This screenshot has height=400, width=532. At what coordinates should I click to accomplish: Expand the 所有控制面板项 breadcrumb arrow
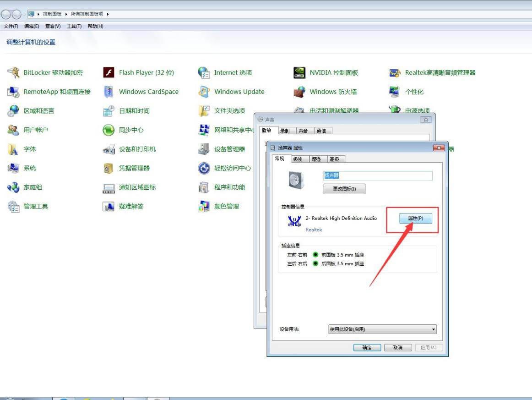(x=108, y=14)
